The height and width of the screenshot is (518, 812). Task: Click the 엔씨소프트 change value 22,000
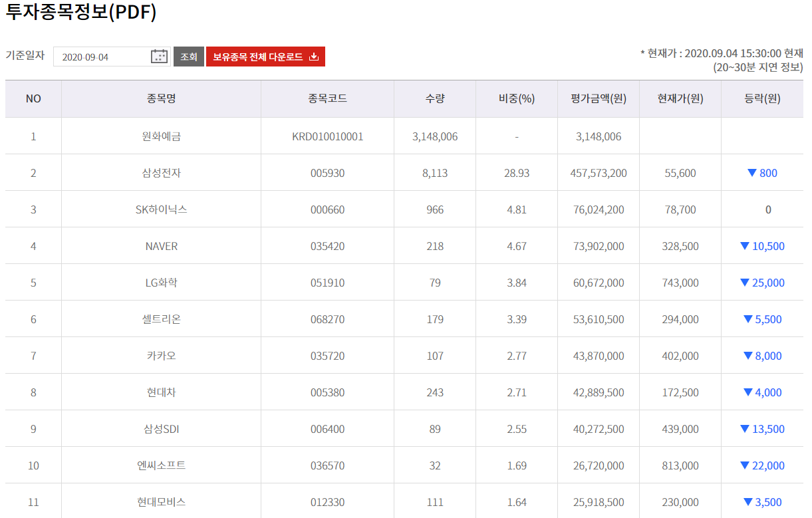[x=762, y=465]
